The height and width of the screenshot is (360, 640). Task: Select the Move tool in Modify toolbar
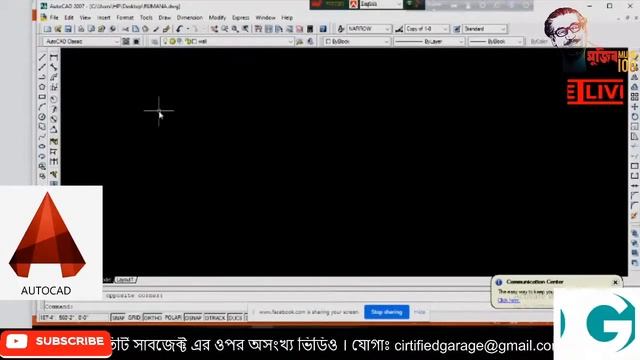(x=635, y=107)
